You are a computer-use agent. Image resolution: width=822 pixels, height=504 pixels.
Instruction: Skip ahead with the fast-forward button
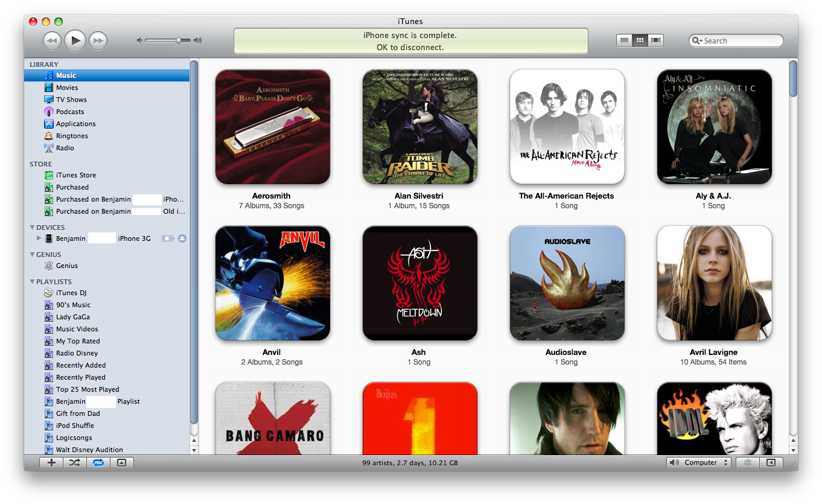click(x=98, y=41)
